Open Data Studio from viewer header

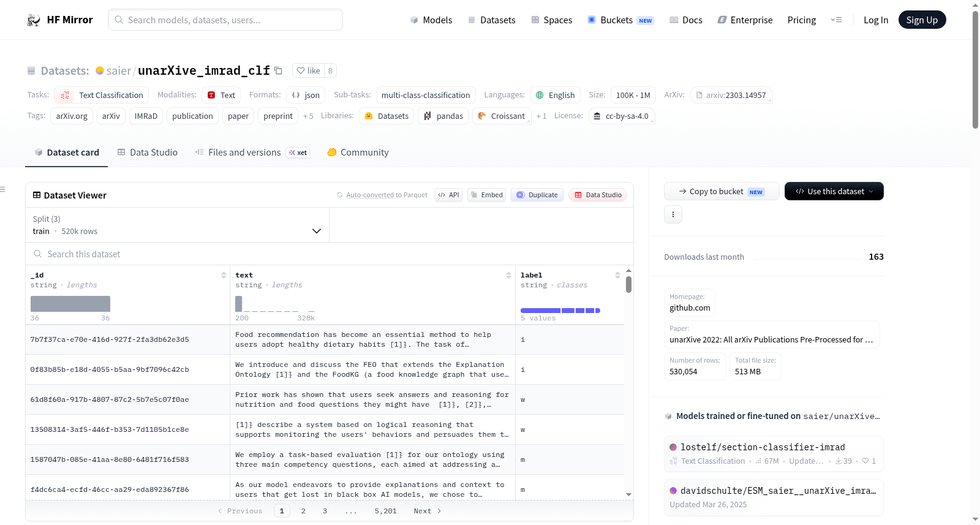tap(598, 195)
